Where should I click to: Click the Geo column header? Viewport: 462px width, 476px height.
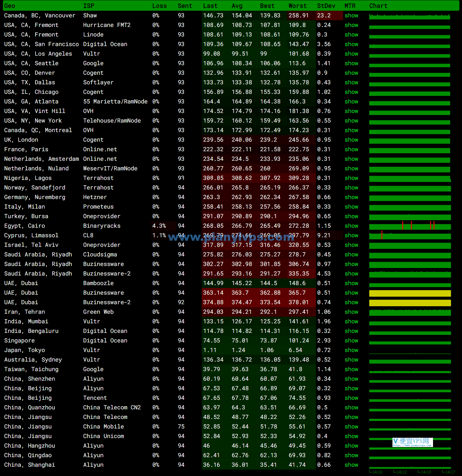10,6
